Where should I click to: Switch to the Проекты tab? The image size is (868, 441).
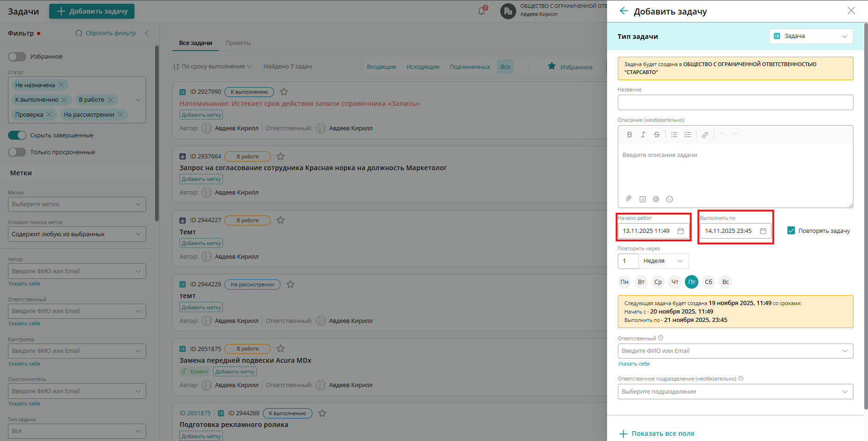click(238, 43)
